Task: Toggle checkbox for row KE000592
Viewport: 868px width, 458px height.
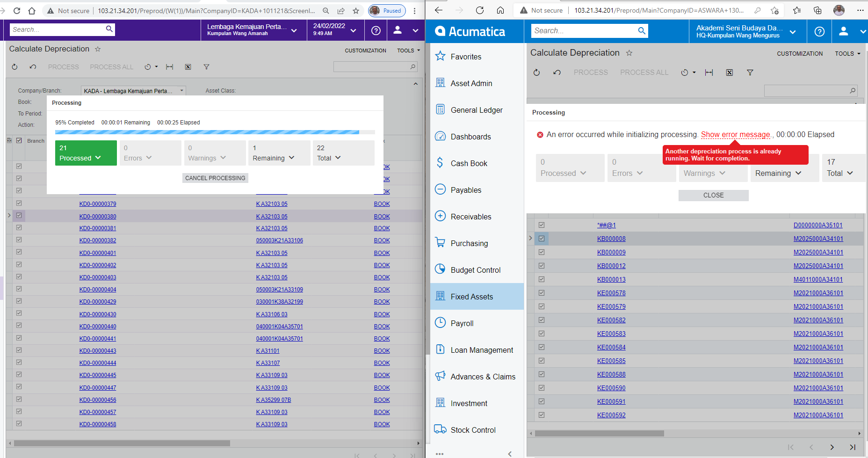Action: [x=542, y=415]
